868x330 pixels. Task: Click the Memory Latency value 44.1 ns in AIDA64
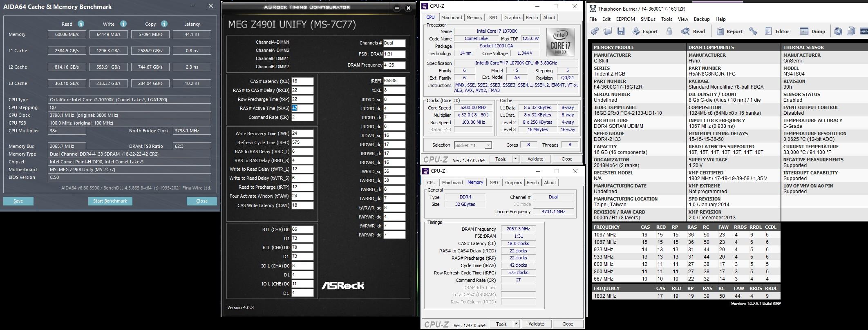[x=192, y=34]
